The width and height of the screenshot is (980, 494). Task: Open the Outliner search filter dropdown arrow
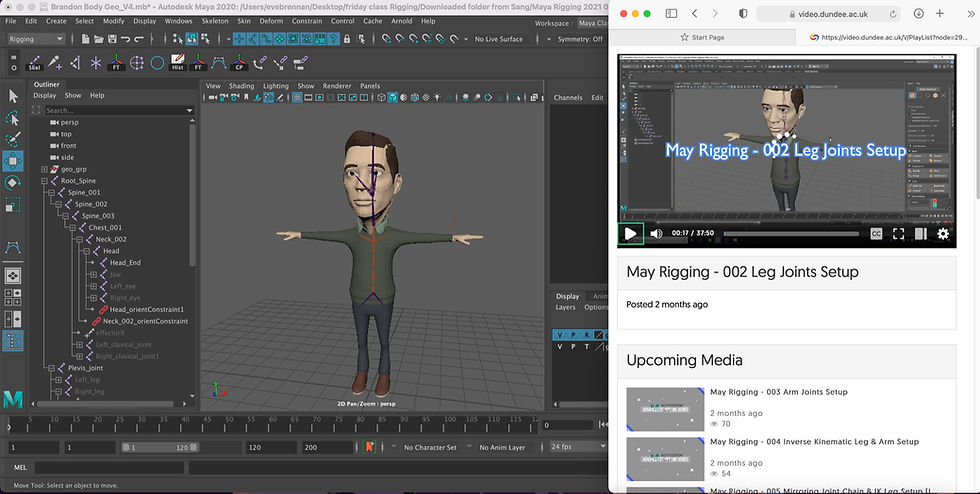point(189,111)
